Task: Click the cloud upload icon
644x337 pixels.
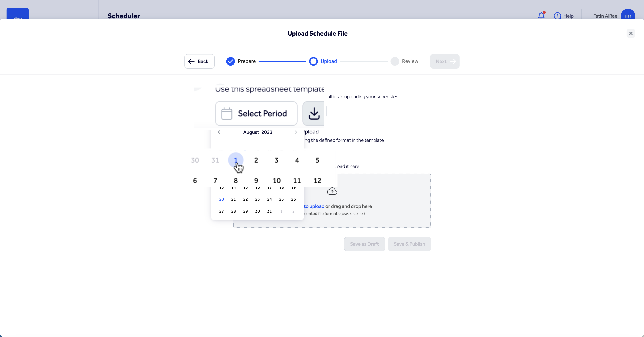Action: (x=332, y=191)
